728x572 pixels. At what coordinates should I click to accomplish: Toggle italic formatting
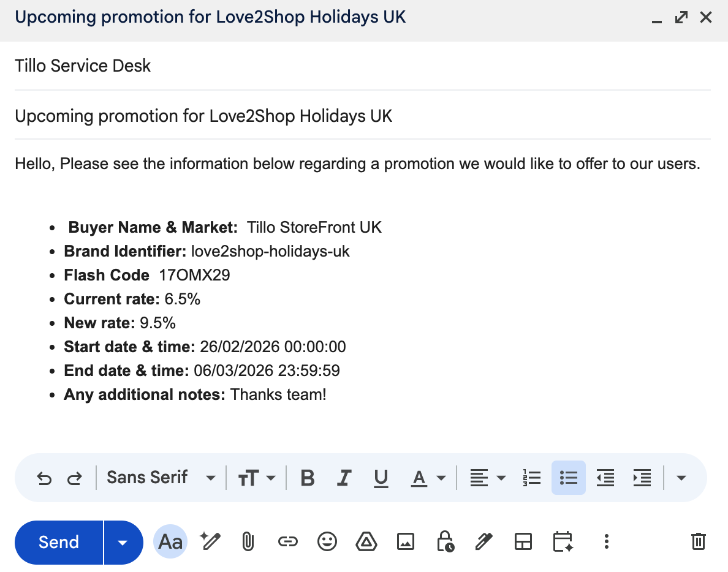tap(344, 478)
